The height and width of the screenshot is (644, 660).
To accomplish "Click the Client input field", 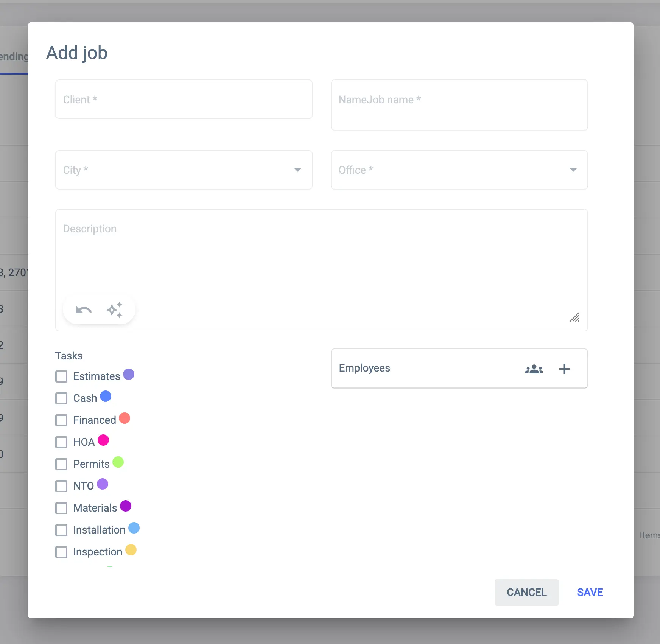I will coord(184,99).
